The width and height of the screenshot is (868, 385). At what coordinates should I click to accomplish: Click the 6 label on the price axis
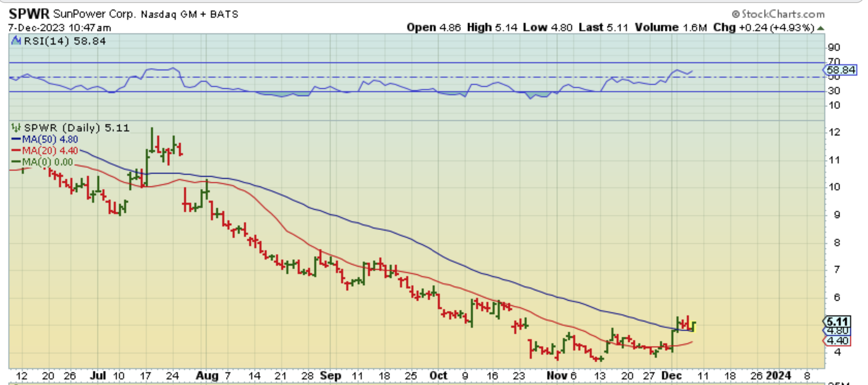tap(837, 297)
